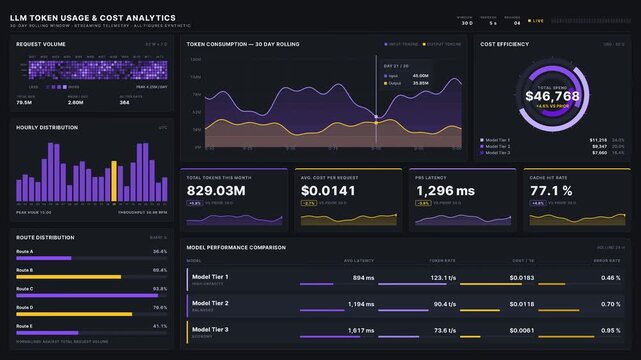
Task: Click the Request Volume heatmap grid
Action: tap(98, 70)
